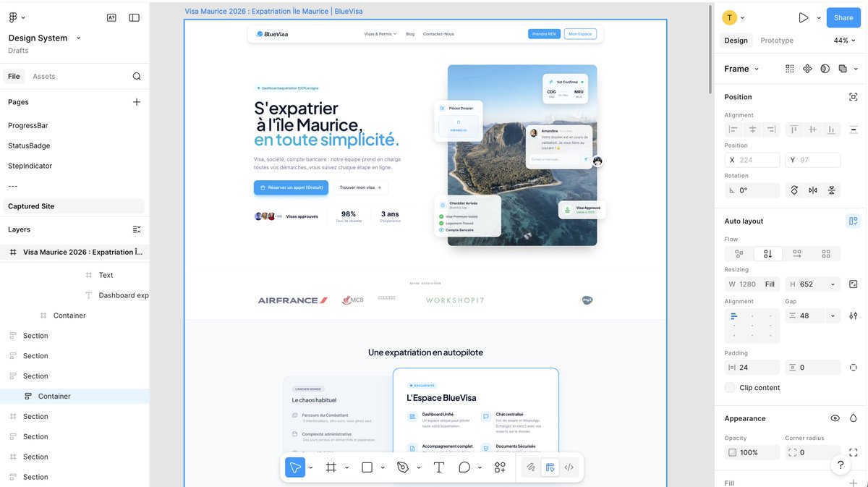The height and width of the screenshot is (487, 868).
Task: Click the dotted grid icon beside Frame
Action: click(x=789, y=69)
